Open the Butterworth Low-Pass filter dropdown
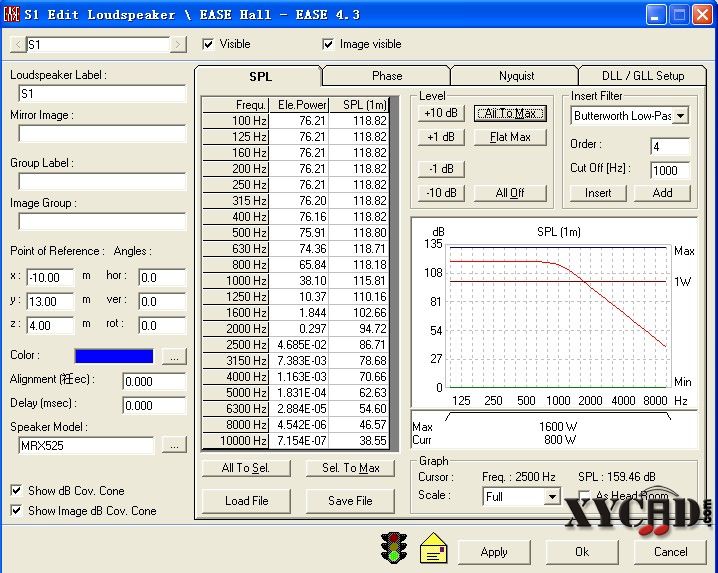The height and width of the screenshot is (573, 718). (x=680, y=116)
